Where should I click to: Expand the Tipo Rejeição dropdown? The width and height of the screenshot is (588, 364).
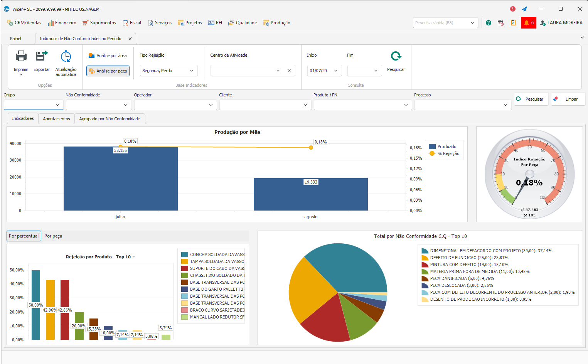pos(192,71)
